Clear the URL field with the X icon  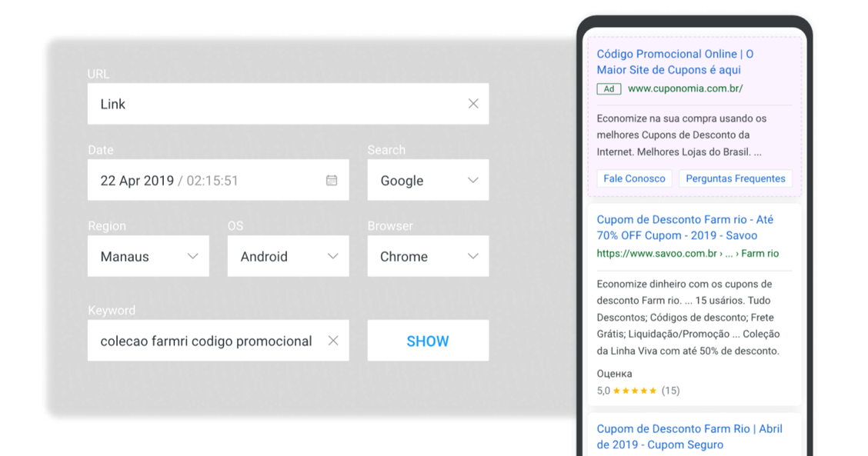[473, 104]
